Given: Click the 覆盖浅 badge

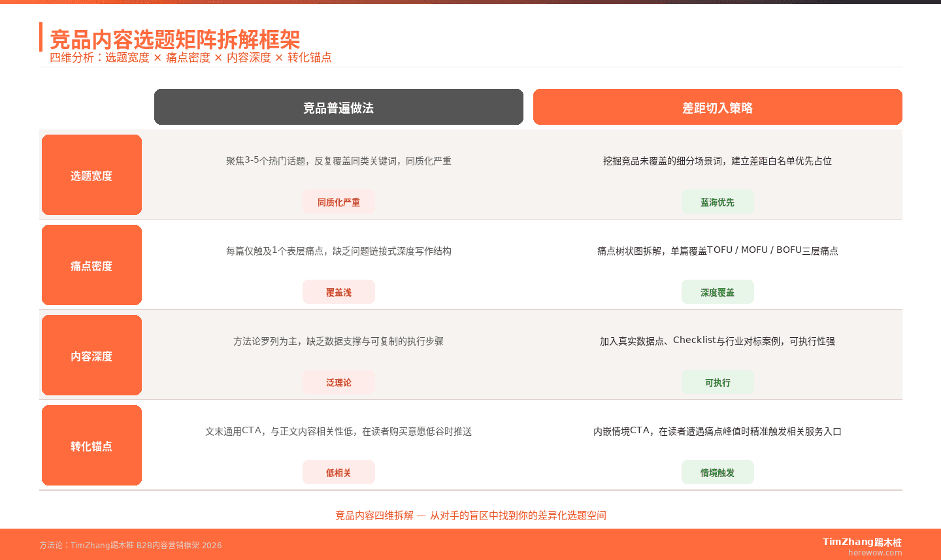Looking at the screenshot, I should tap(338, 291).
